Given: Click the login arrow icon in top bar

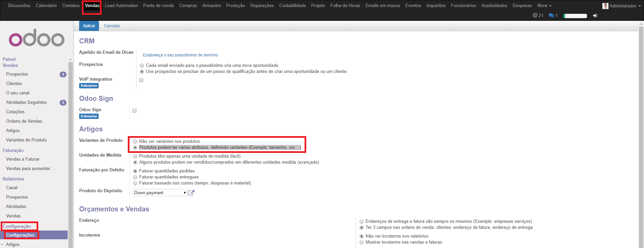Looking at the screenshot, I should tap(595, 16).
